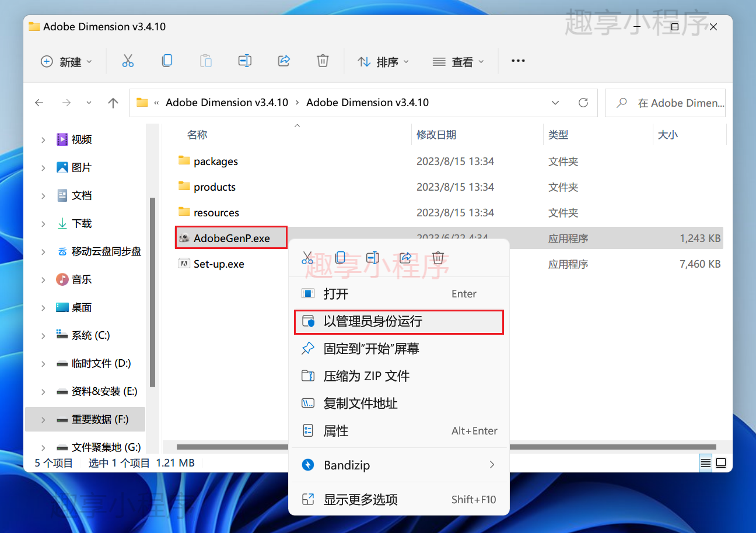Click the Downloads (下载) sidebar icon

[x=62, y=223]
